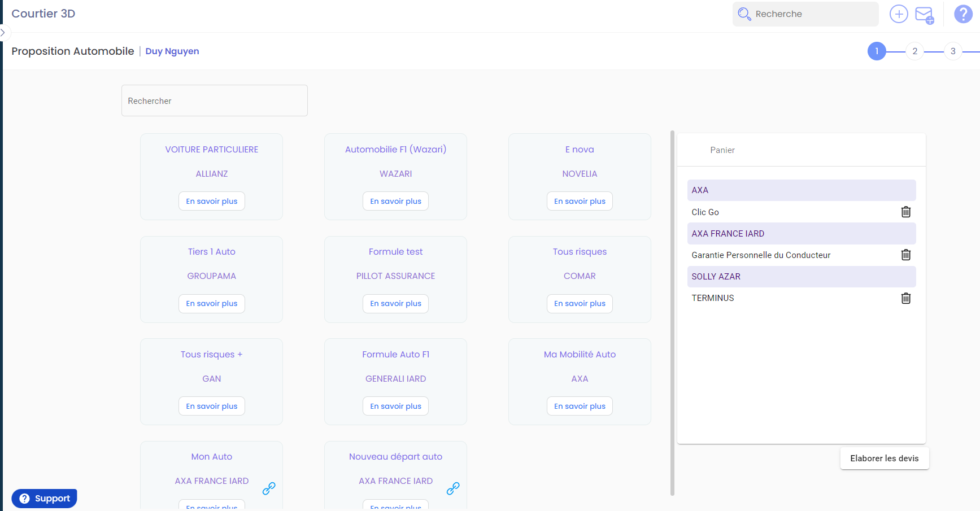The width and height of the screenshot is (980, 511).
Task: Select the Tous risques + card title
Action: pyautogui.click(x=212, y=355)
